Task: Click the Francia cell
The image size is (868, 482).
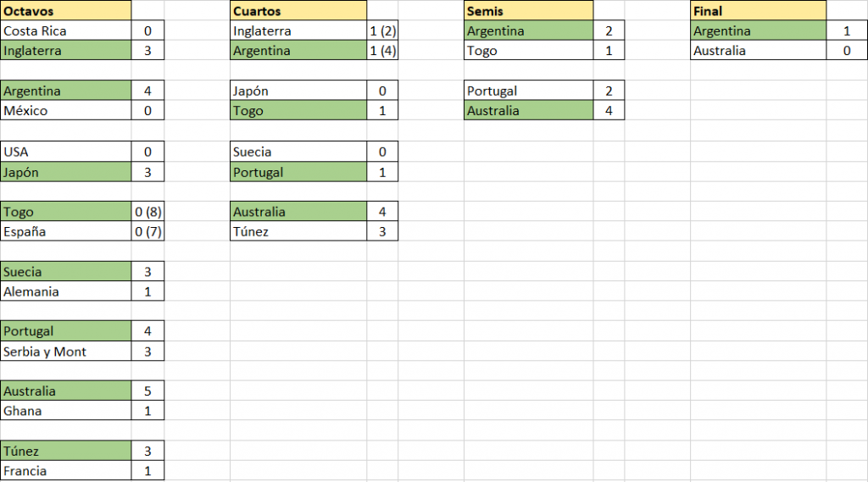Action: coord(66,471)
